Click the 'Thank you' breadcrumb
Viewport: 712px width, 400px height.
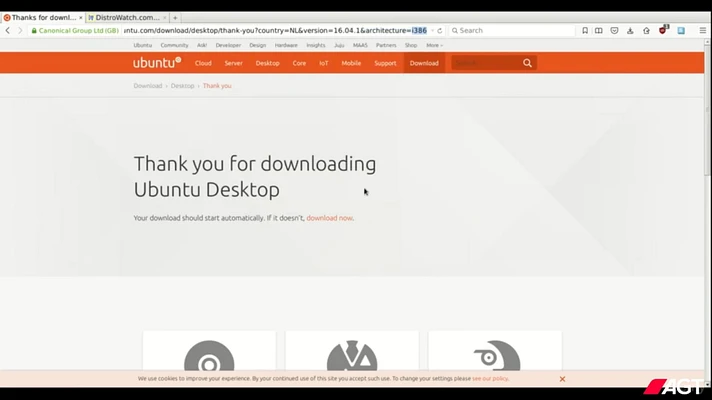[x=217, y=86]
